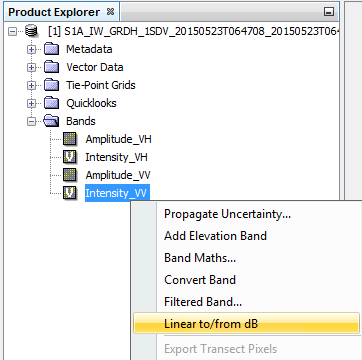Click the product database icon

pos(32,31)
